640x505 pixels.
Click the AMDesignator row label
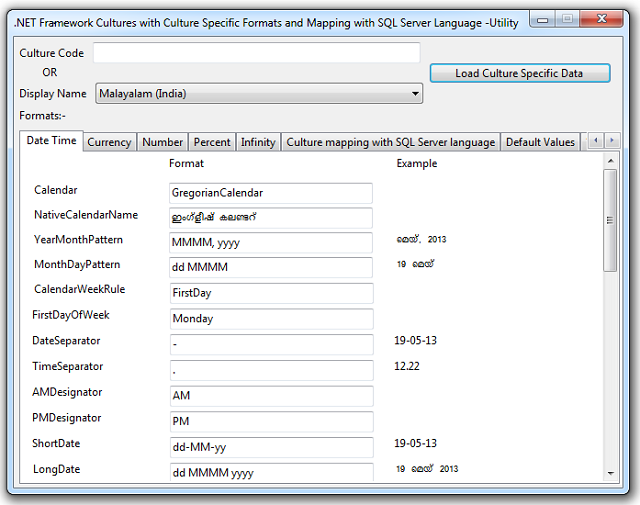[67, 392]
